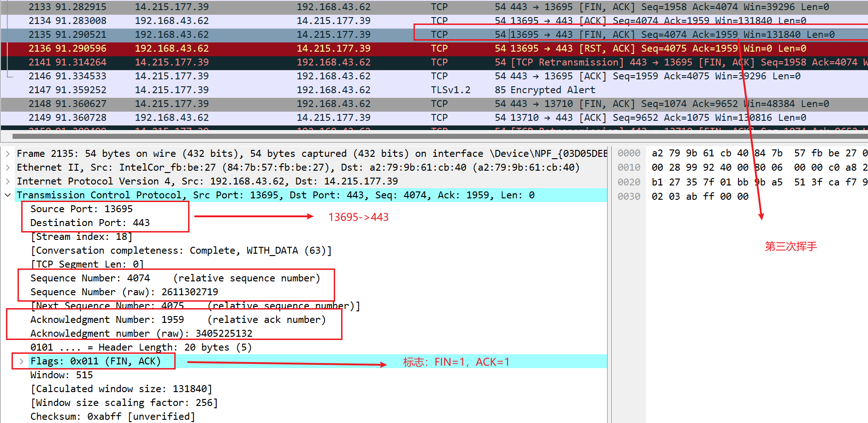The width and height of the screenshot is (868, 423).
Task: Select the Window: 515 field
Action: 62,375
